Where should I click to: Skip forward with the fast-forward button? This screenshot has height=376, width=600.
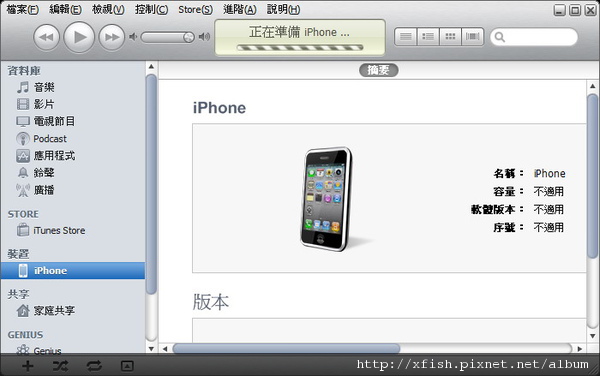pos(111,37)
